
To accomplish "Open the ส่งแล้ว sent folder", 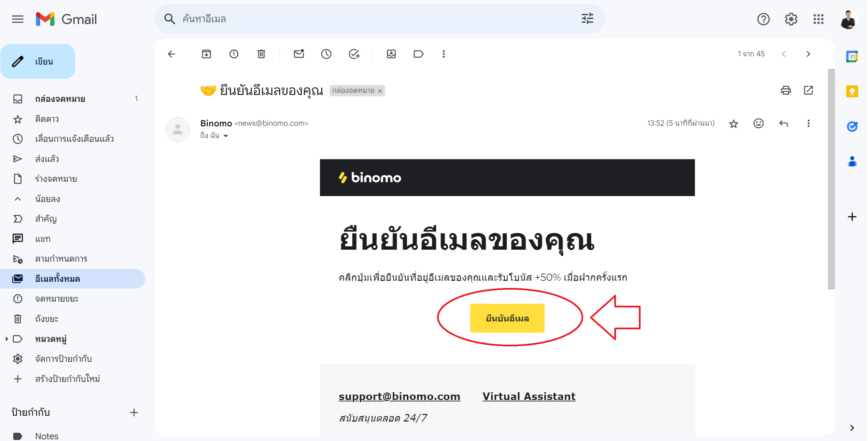I will click(x=73, y=159).
